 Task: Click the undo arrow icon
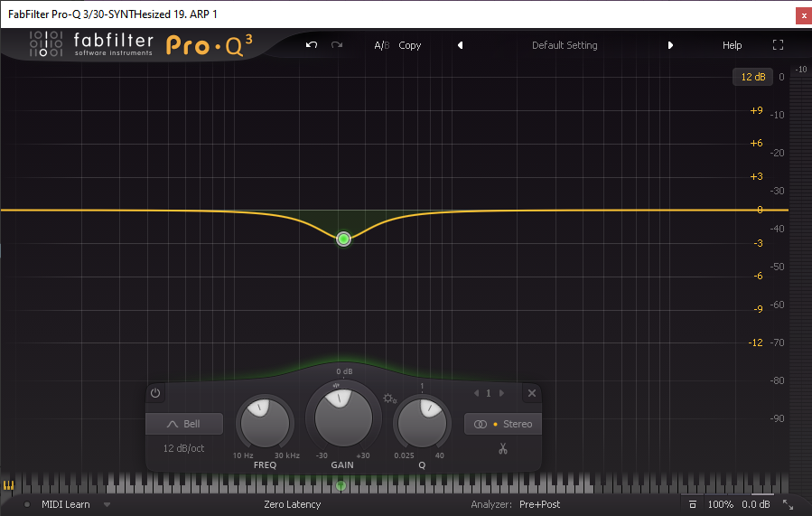[312, 45]
